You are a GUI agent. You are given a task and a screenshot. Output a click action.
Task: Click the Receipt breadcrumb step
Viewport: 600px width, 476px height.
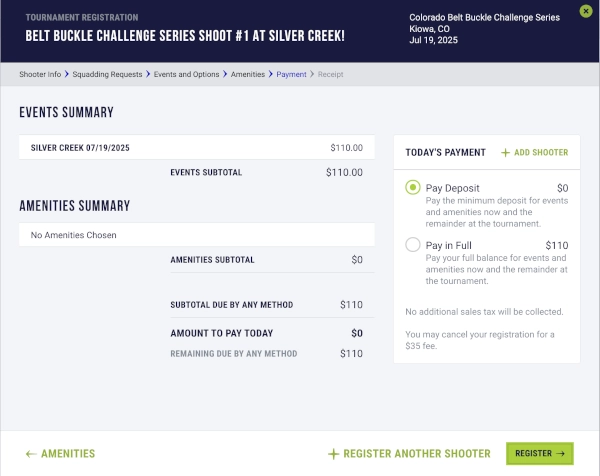[331, 74]
